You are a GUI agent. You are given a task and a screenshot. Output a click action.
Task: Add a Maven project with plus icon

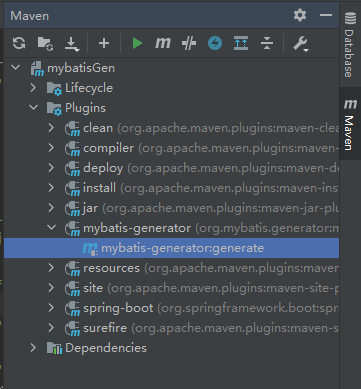[104, 43]
